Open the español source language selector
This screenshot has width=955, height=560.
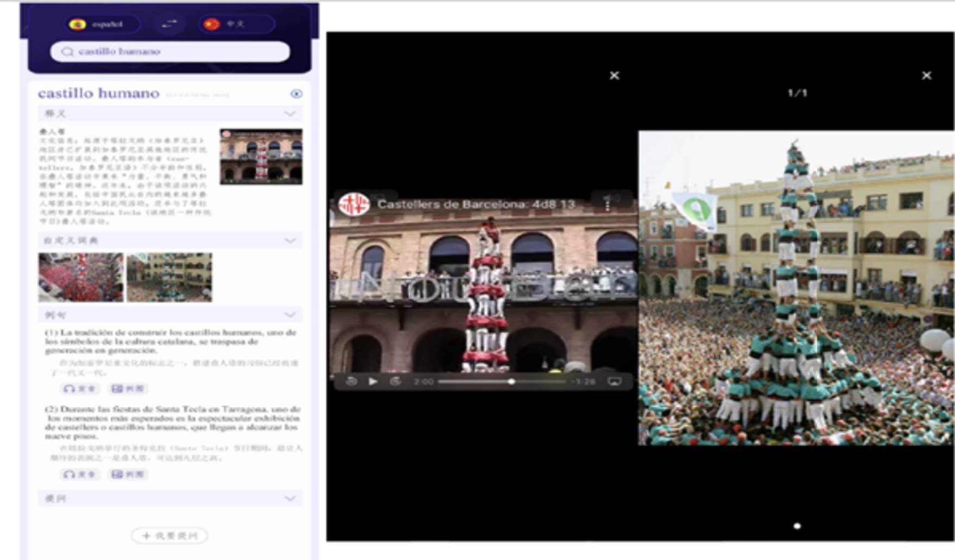pos(101,24)
